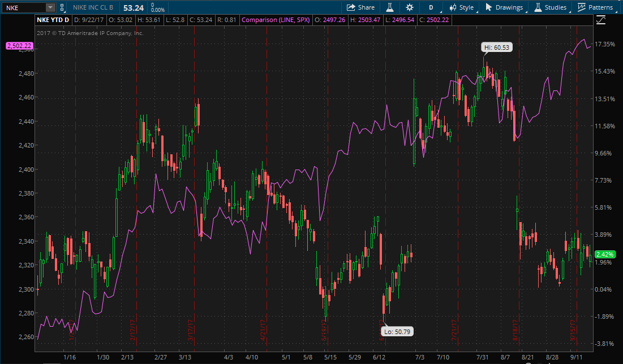Open the D timeframe dropdown

[431, 7]
